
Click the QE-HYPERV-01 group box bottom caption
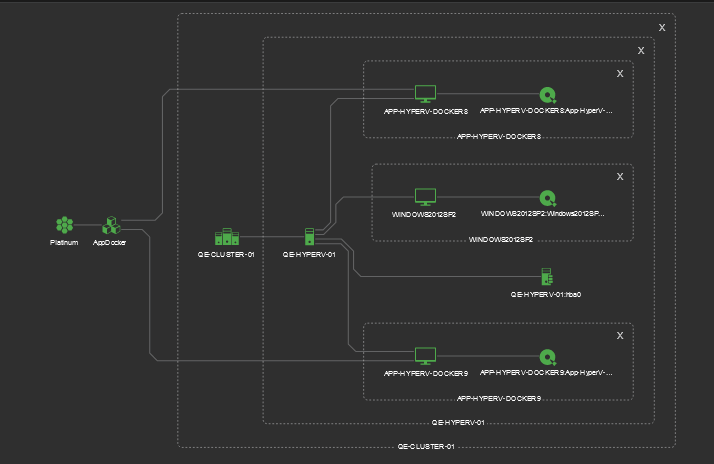(458, 423)
